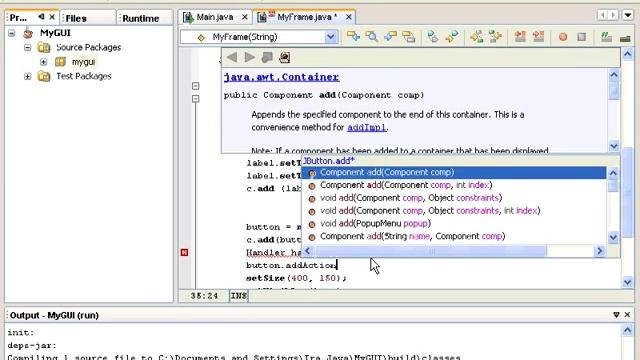Expand the mygui package node
640x360 pixels.
coord(44,62)
